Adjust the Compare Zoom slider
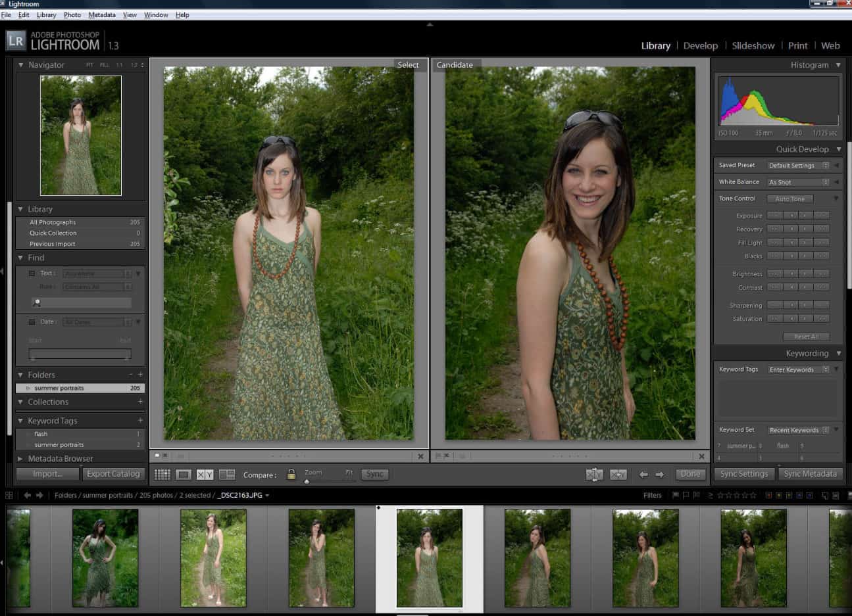 (307, 481)
